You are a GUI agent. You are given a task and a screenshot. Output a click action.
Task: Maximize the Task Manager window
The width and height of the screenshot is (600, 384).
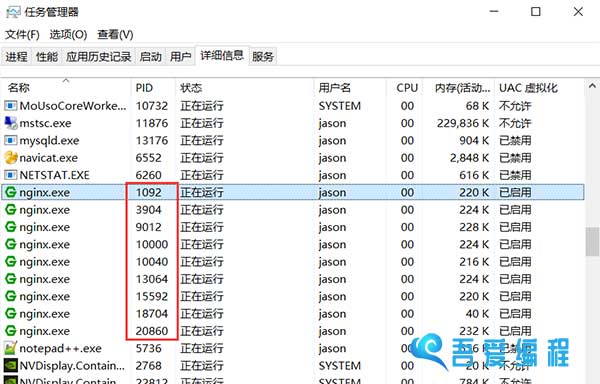(536, 12)
